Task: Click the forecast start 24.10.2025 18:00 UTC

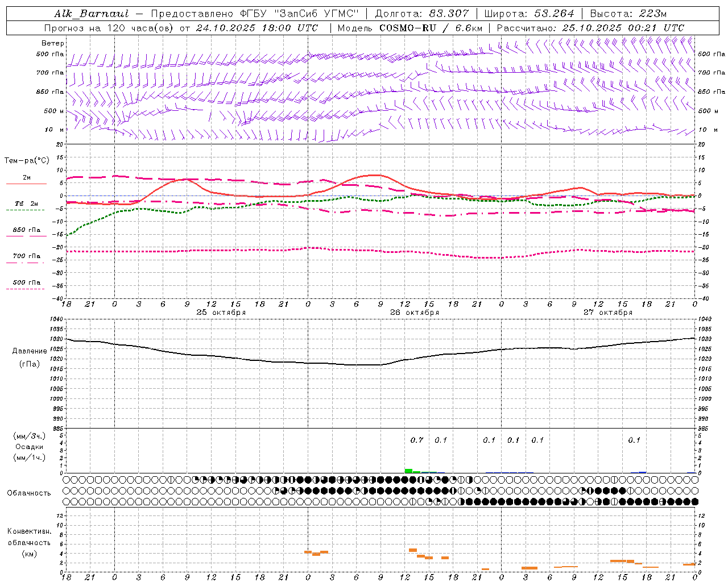Action: [257, 28]
